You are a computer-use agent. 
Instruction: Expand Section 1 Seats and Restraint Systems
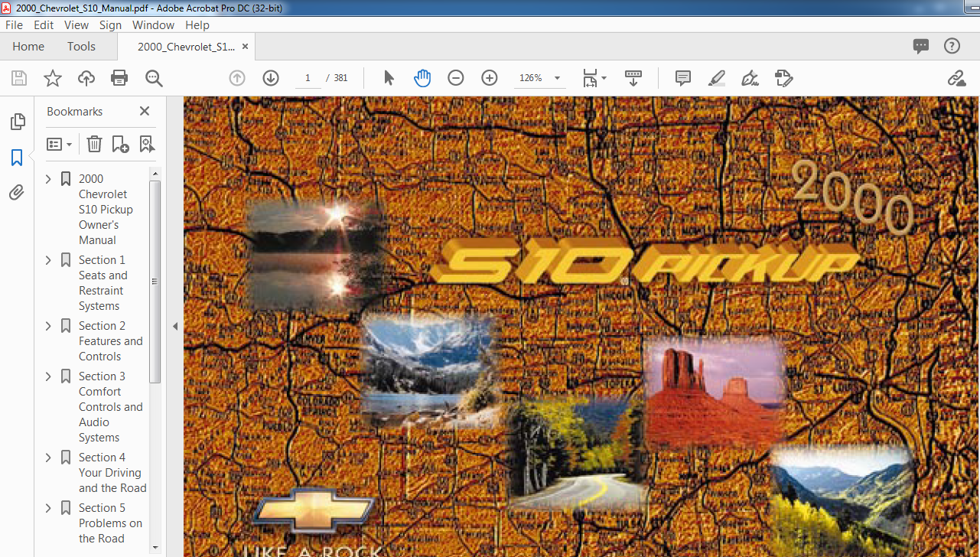(48, 259)
